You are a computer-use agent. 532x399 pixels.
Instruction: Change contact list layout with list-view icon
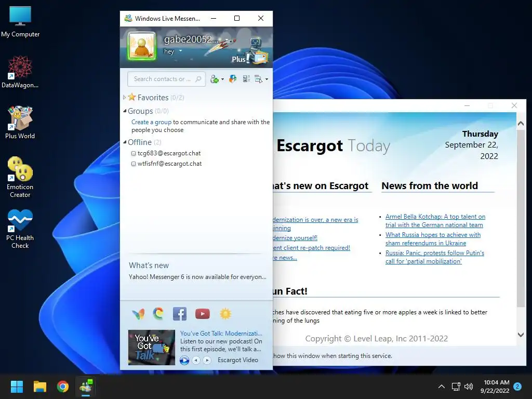pos(246,79)
